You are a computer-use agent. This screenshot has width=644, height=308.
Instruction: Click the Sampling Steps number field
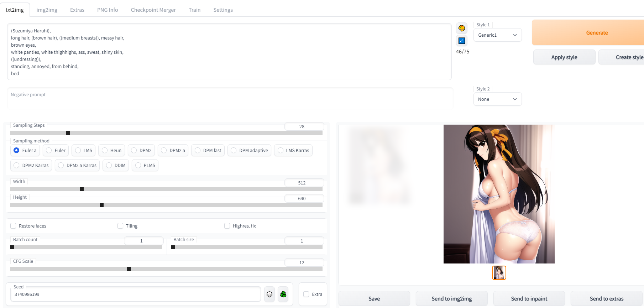pos(304,126)
